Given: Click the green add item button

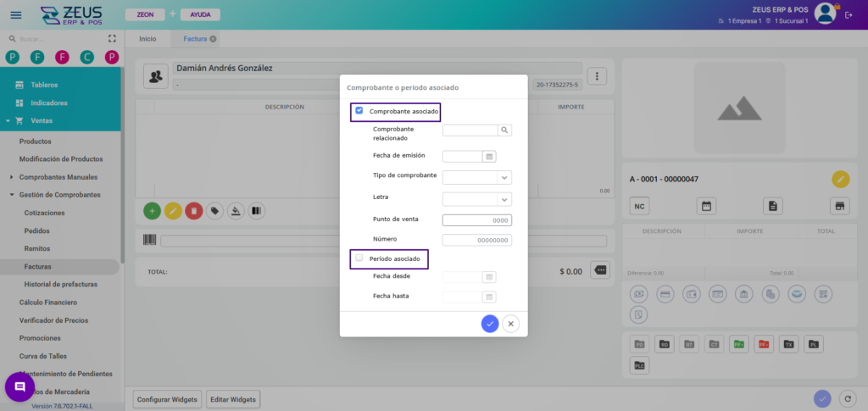Looking at the screenshot, I should pyautogui.click(x=153, y=210).
